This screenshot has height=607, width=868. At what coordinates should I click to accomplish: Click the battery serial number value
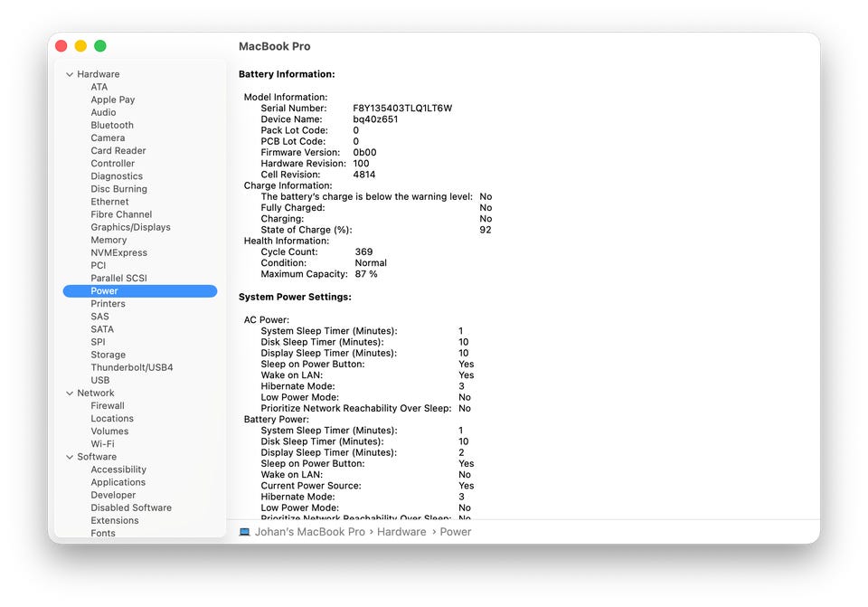click(x=402, y=109)
